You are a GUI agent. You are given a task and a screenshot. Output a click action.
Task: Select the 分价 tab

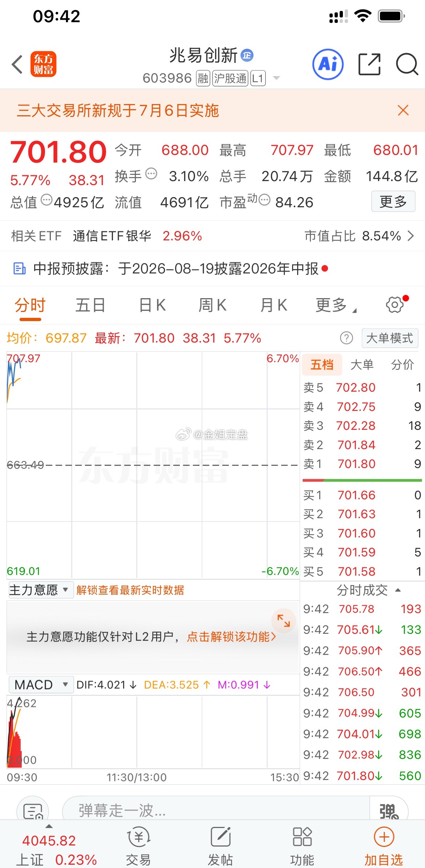[402, 364]
